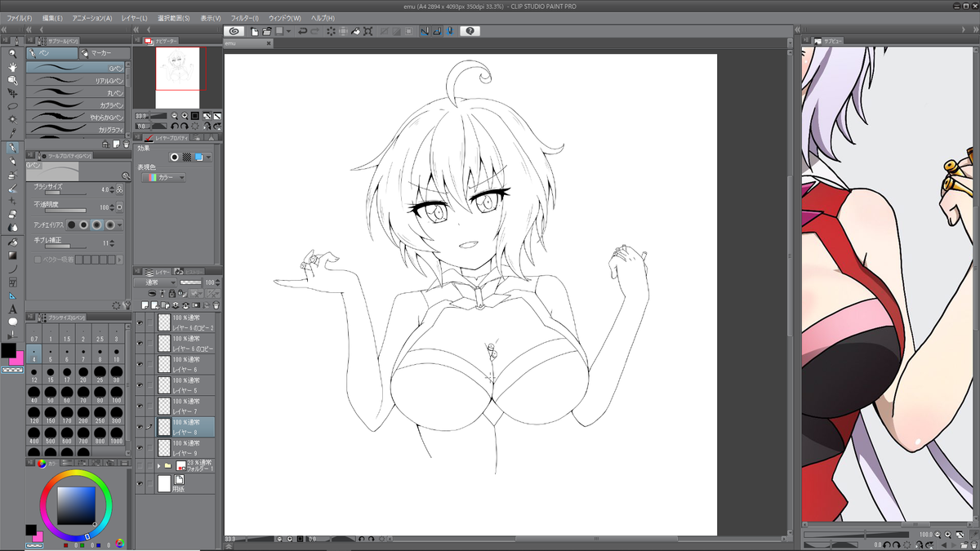Viewport: 980px width, 551px height.
Task: Select the Balloon tool
Action: [12, 322]
